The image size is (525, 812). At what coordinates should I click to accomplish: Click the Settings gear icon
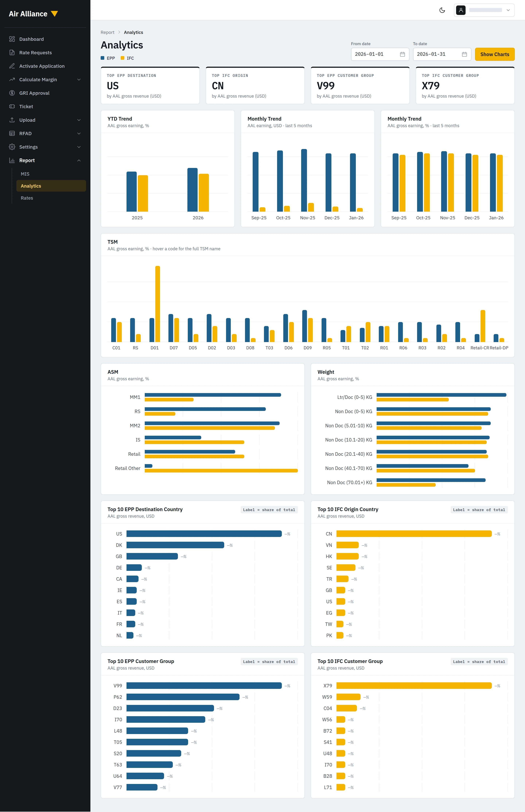point(12,147)
